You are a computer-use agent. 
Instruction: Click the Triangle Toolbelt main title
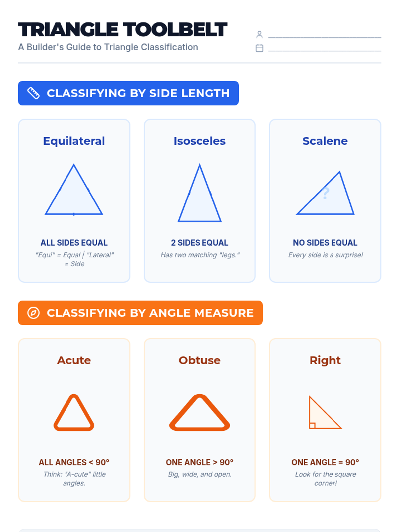click(x=122, y=30)
